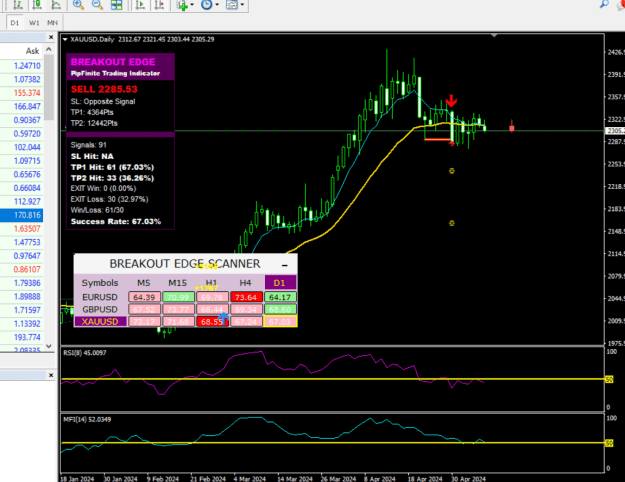Click the Ask column header
Image resolution: width=625 pixels, height=482 pixels.
[x=33, y=51]
